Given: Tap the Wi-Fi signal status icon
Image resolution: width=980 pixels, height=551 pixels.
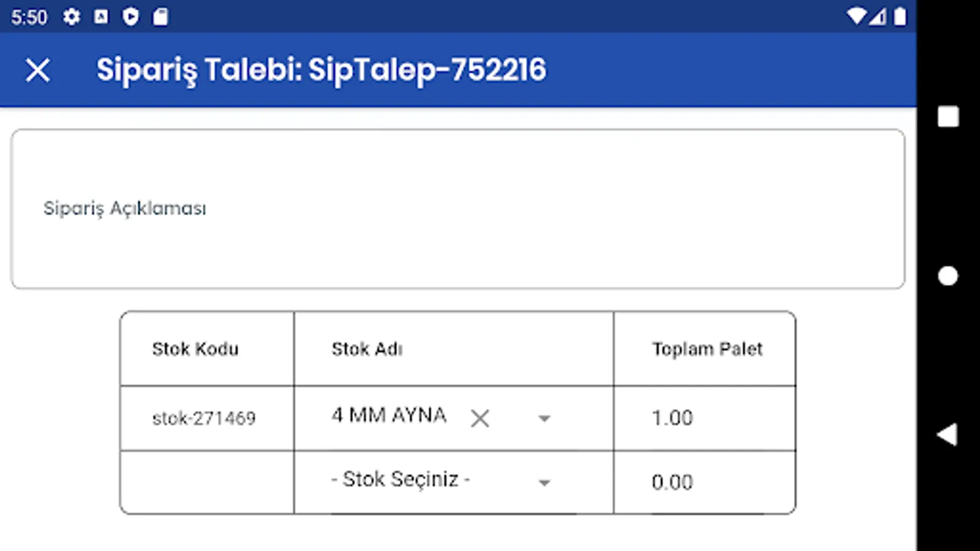Looking at the screenshot, I should click(856, 17).
